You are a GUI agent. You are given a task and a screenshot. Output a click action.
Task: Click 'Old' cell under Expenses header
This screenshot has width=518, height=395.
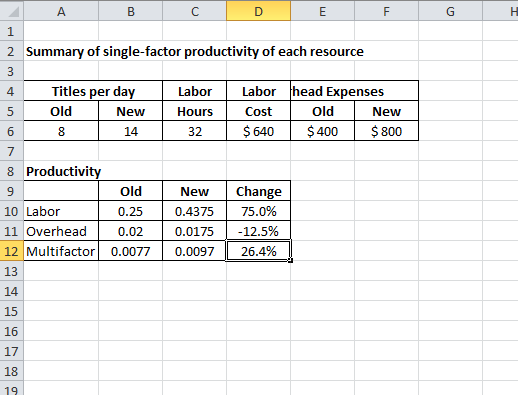pos(323,111)
